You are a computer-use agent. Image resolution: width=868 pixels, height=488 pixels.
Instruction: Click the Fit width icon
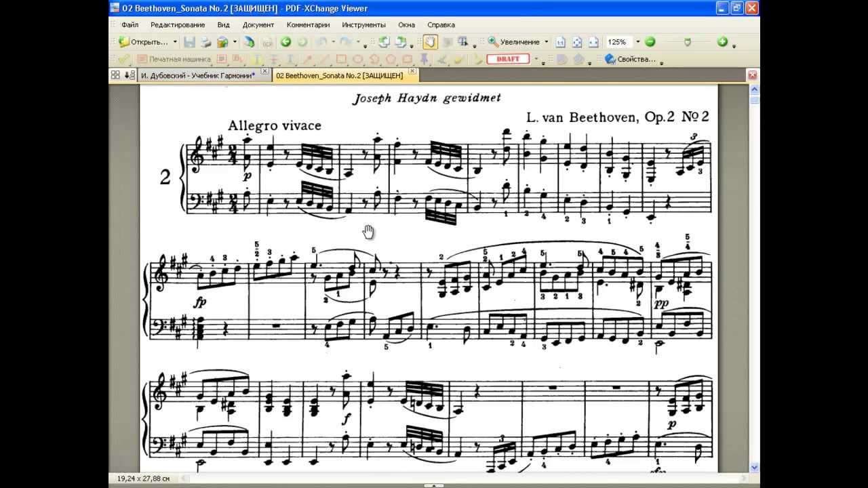point(593,42)
